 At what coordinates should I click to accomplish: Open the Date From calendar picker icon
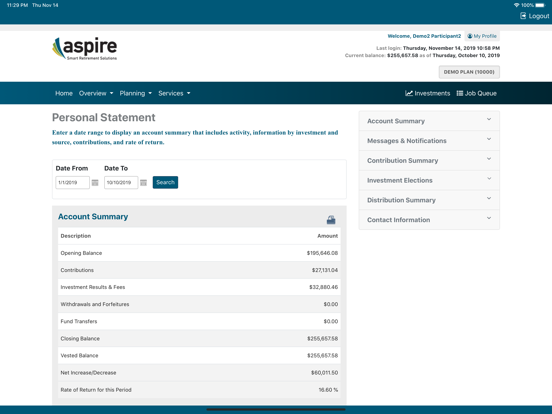[95, 182]
